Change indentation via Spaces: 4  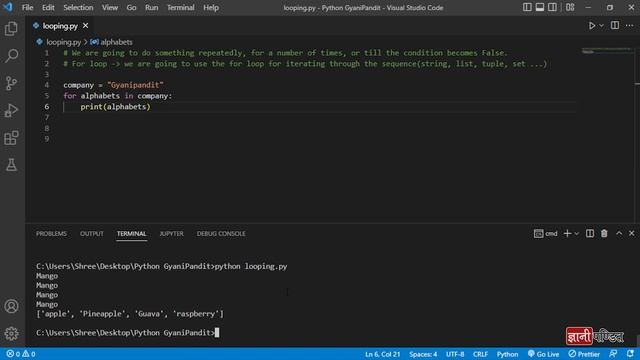click(x=423, y=354)
